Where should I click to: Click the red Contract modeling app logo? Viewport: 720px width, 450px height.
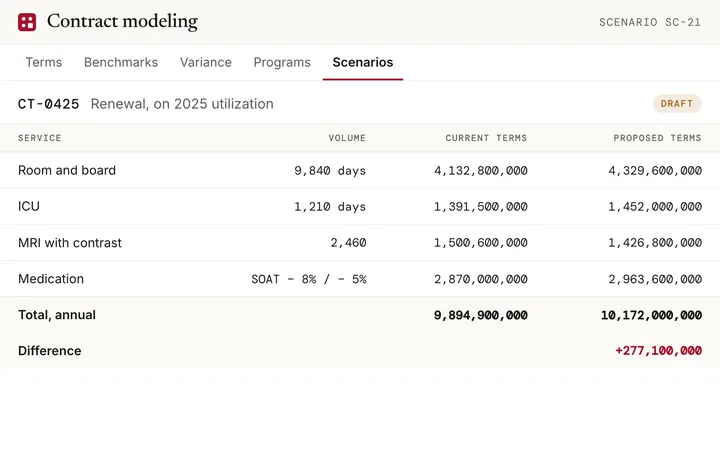pos(27,22)
